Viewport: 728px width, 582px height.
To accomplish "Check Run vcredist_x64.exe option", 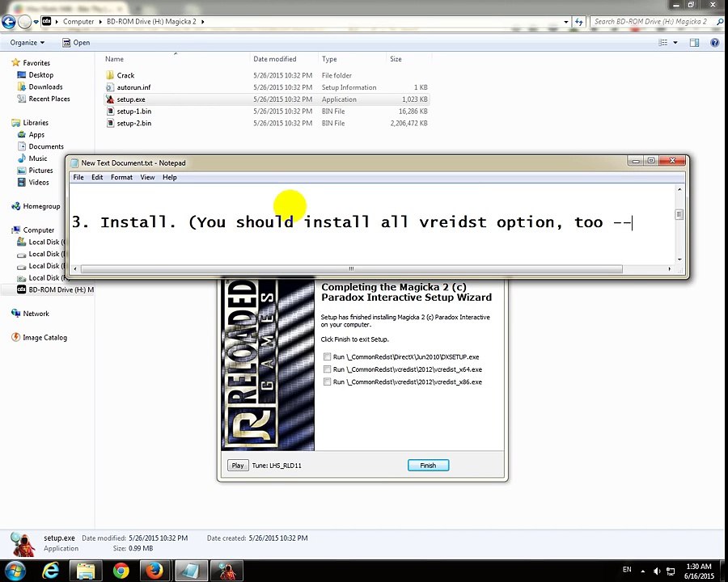I will pos(328,369).
